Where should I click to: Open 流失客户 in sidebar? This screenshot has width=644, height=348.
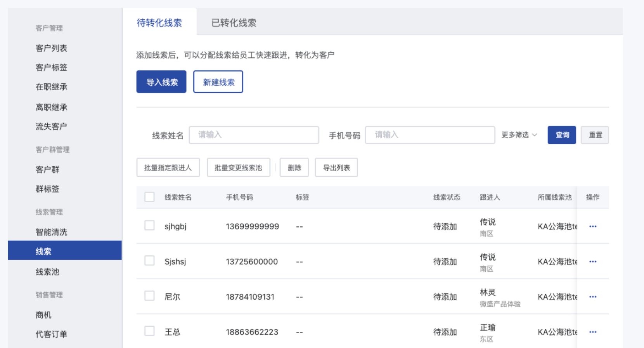click(x=51, y=126)
